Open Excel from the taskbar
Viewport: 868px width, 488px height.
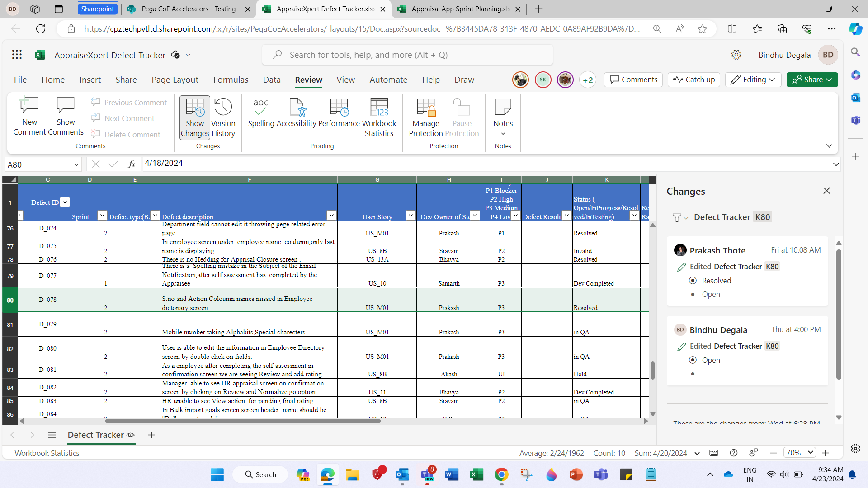click(x=476, y=474)
